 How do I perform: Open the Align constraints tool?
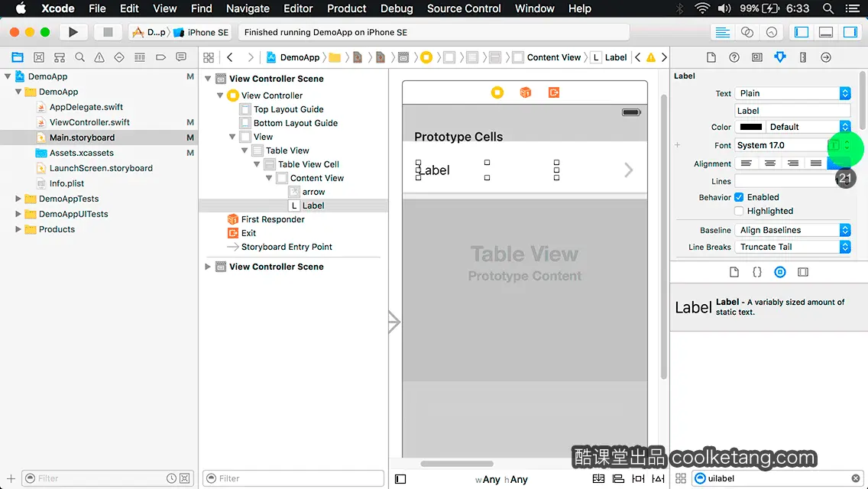click(618, 478)
